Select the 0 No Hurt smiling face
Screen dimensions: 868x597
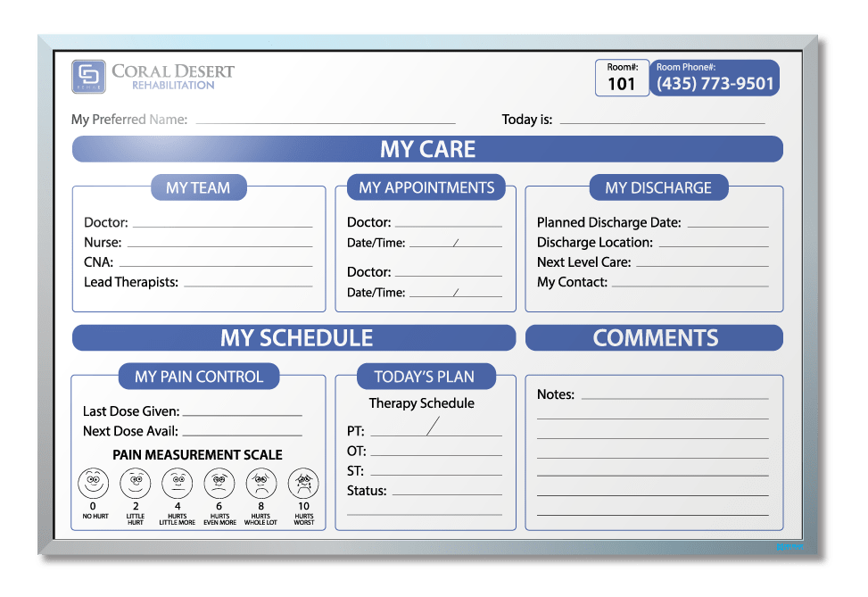coord(93,484)
